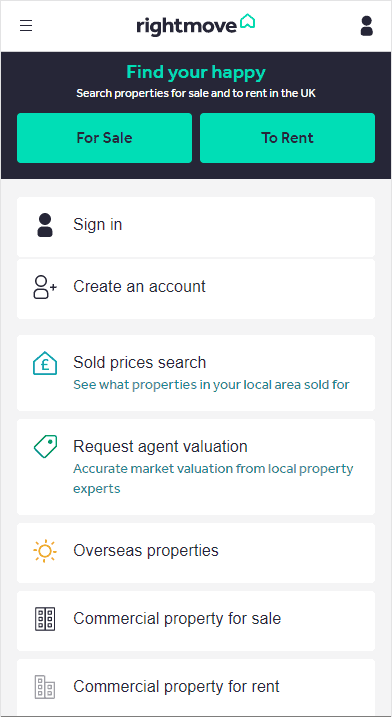The height and width of the screenshot is (717, 392).
Task: Open Commercial property for sale
Action: coord(196,621)
